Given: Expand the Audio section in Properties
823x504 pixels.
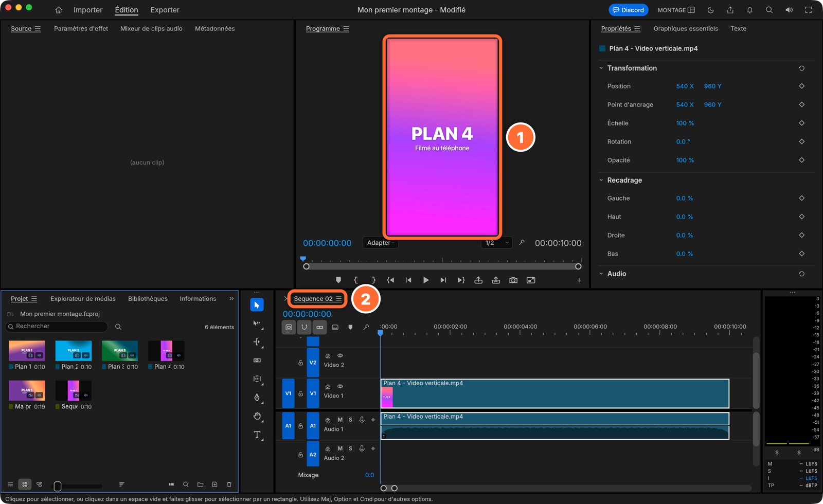Looking at the screenshot, I should click(601, 274).
